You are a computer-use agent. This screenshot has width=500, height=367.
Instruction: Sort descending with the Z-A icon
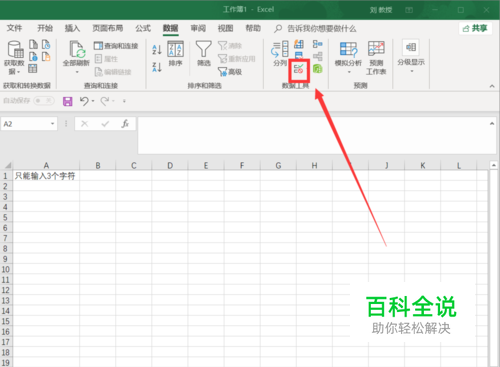point(157,67)
